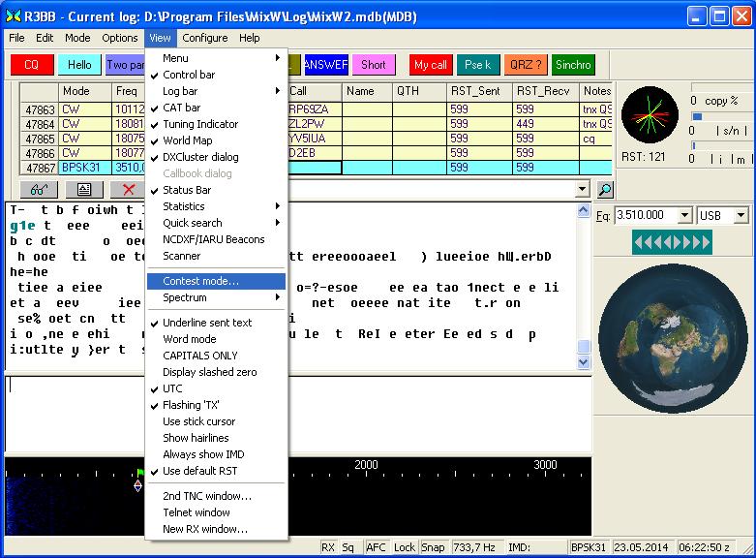The width and height of the screenshot is (756, 558).
Task: Click the binoculars lookup icon
Action: [38, 190]
